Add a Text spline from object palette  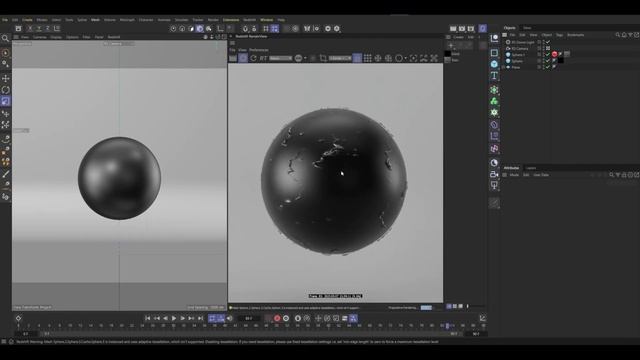pos(494,76)
